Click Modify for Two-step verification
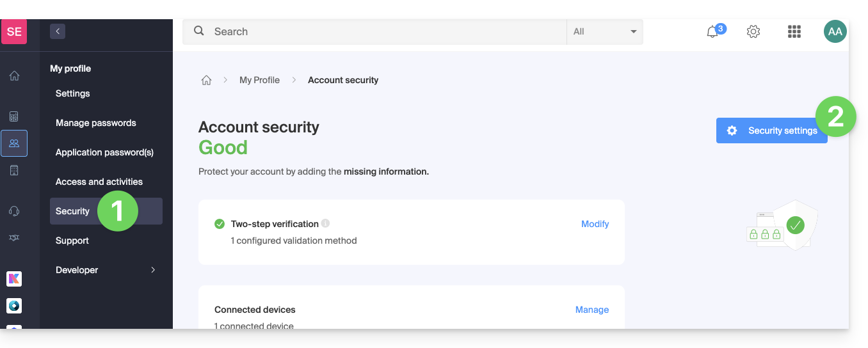This screenshot has height=348, width=868. tap(595, 224)
